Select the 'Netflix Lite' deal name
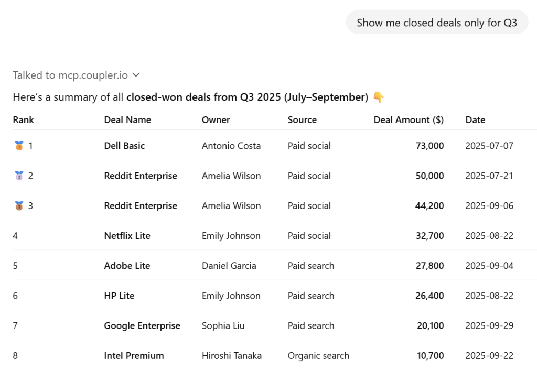This screenshot has height=392, width=537. pos(127,236)
